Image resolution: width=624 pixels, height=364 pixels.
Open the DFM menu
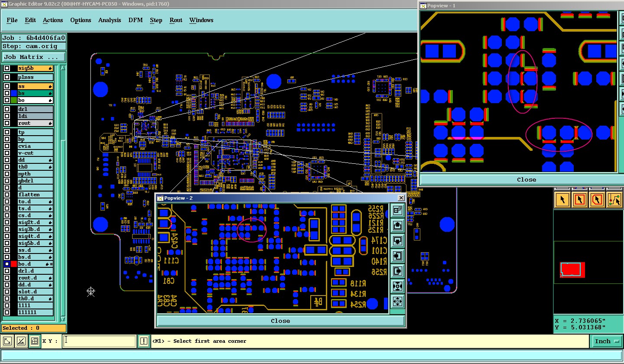pyautogui.click(x=135, y=20)
